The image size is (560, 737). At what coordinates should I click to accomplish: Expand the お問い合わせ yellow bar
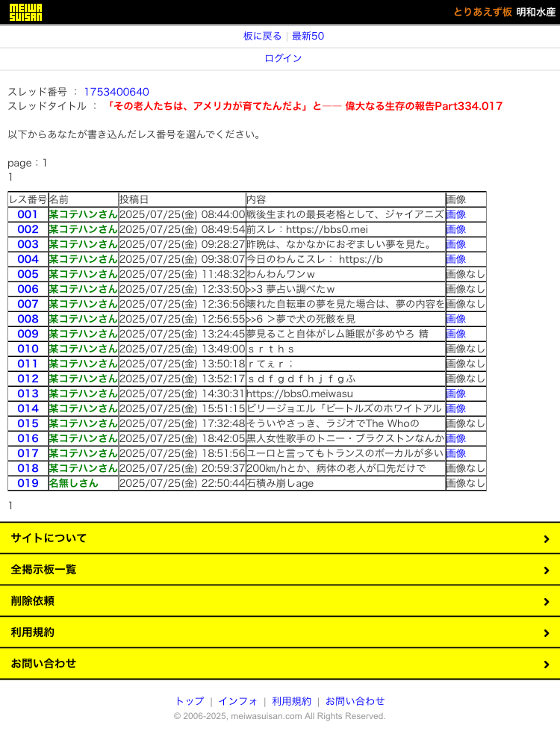[280, 664]
